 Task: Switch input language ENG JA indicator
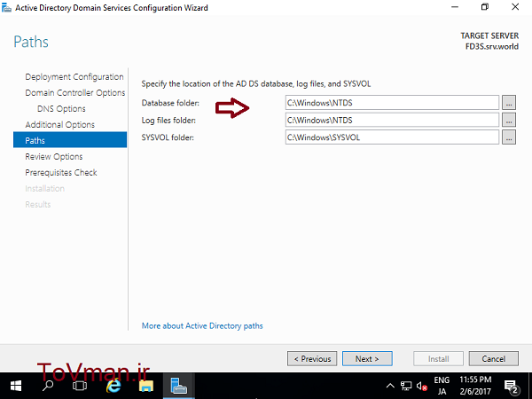(442, 386)
